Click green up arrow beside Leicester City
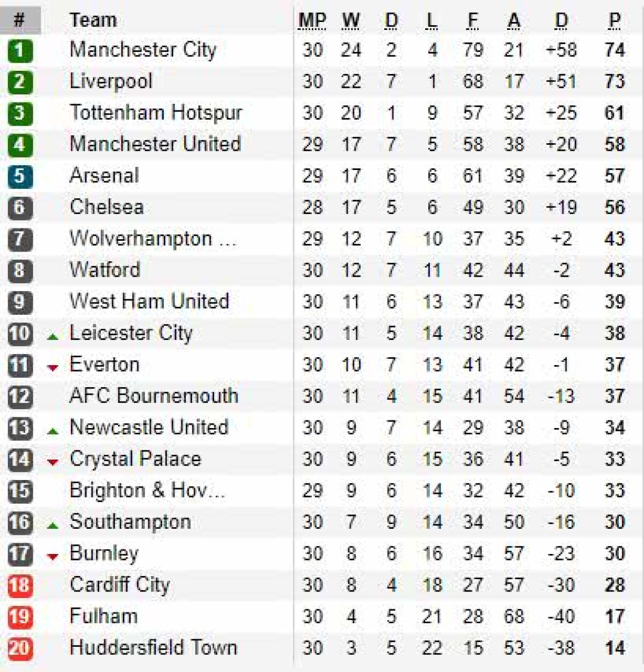The height and width of the screenshot is (672, 644). [x=53, y=337]
